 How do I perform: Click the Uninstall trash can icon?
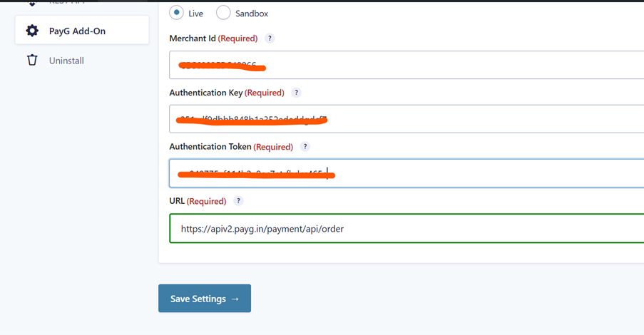pyautogui.click(x=32, y=61)
